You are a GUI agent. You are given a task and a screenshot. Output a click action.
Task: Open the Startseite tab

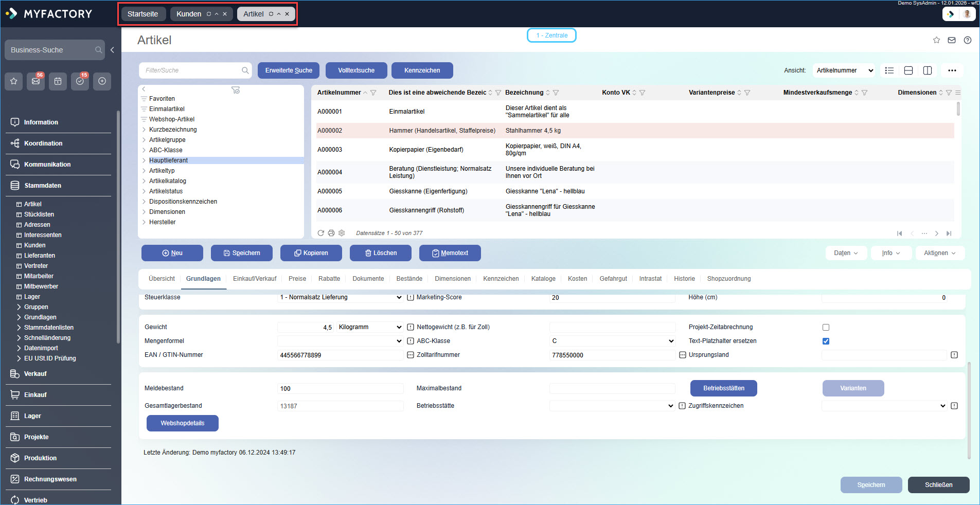[142, 14]
